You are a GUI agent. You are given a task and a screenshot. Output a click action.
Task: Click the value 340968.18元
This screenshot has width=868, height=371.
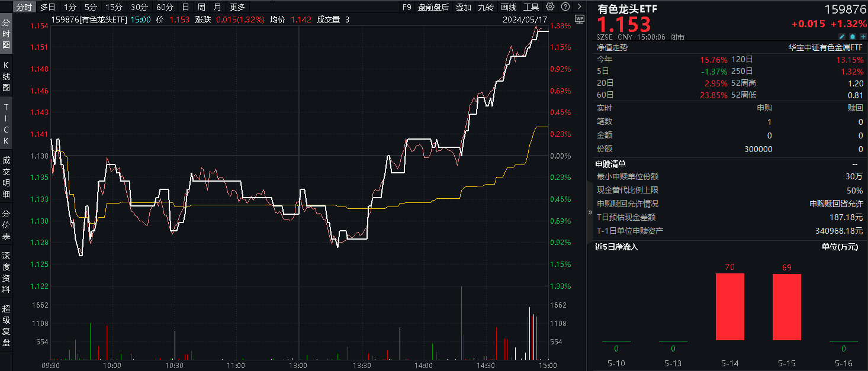[x=839, y=231]
